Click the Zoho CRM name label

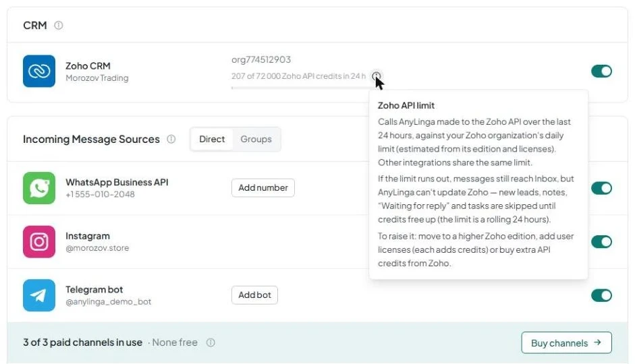click(88, 65)
